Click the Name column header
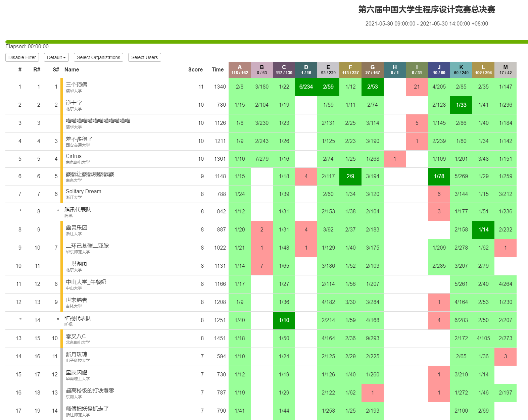 click(71, 69)
